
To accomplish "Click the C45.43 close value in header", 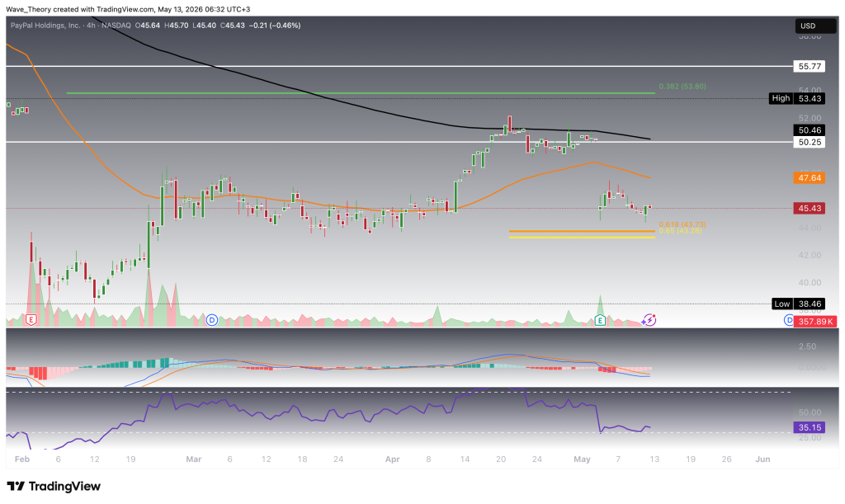I will 232,26.
